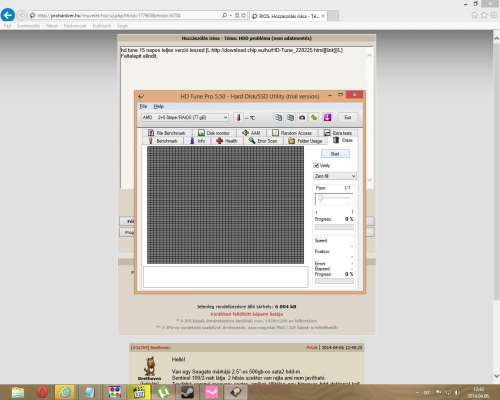Minimize the HD Tune window

tap(330, 95)
